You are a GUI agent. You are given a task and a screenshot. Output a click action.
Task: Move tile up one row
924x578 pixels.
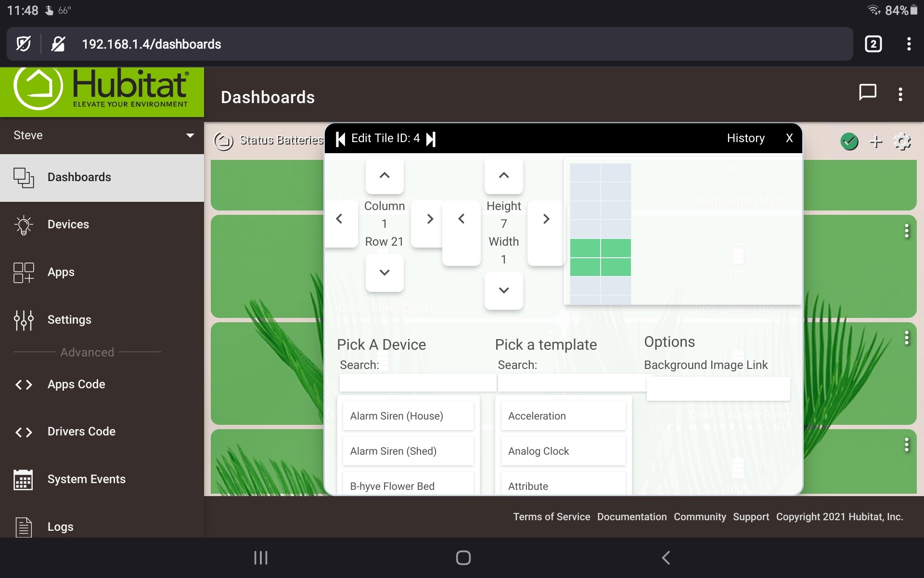pos(385,175)
